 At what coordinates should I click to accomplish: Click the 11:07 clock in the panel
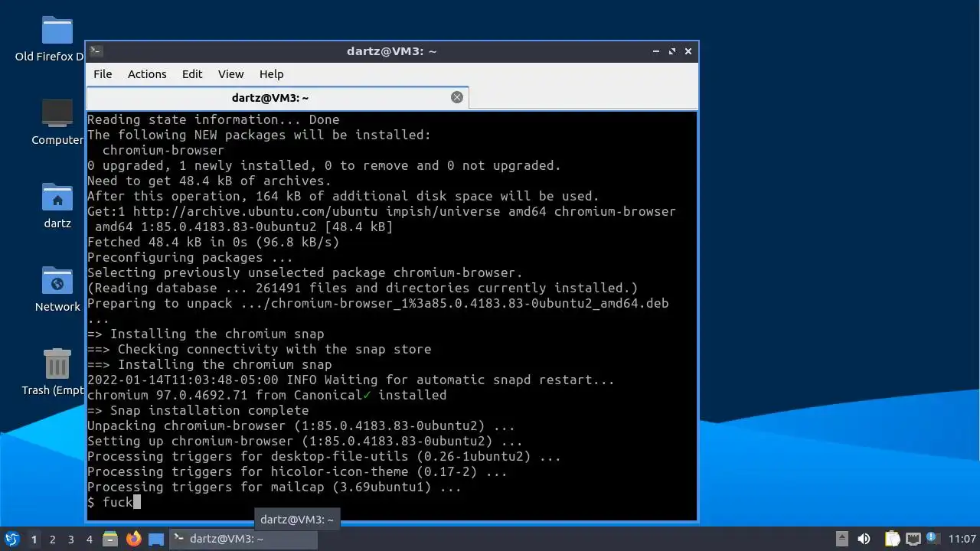[962, 539]
